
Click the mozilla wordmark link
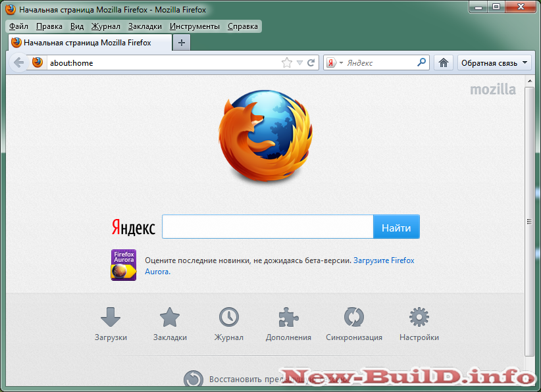[493, 89]
